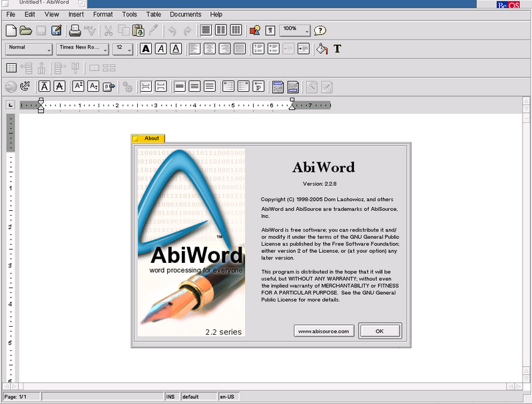Open a file with the folder icon
The width and height of the screenshot is (532, 404).
26,30
